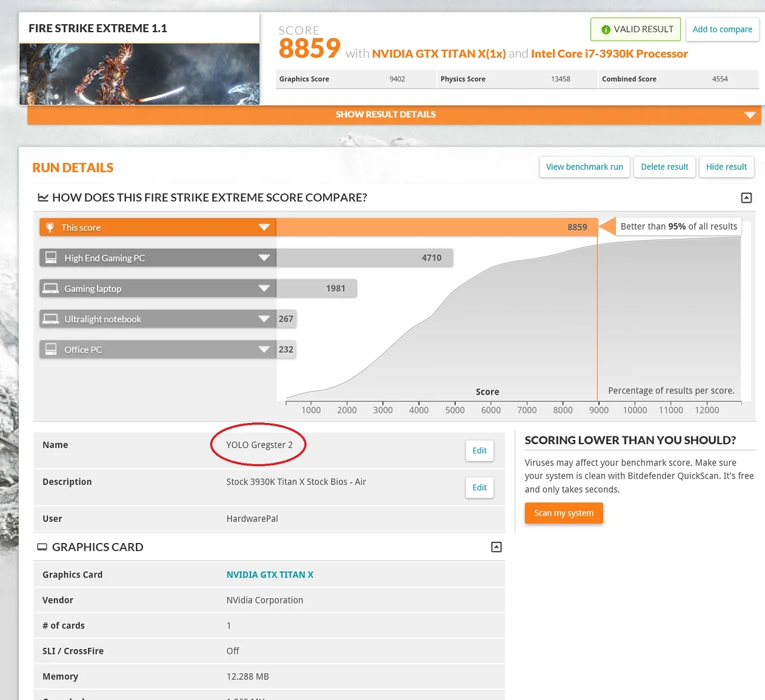
Task: Click the trophy icon beside This score
Action: click(x=50, y=227)
